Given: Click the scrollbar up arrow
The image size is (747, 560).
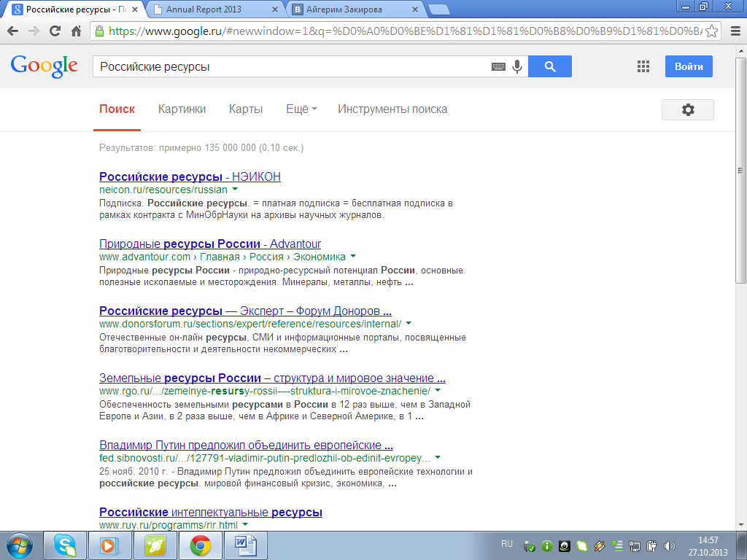Looking at the screenshot, I should tap(741, 51).
